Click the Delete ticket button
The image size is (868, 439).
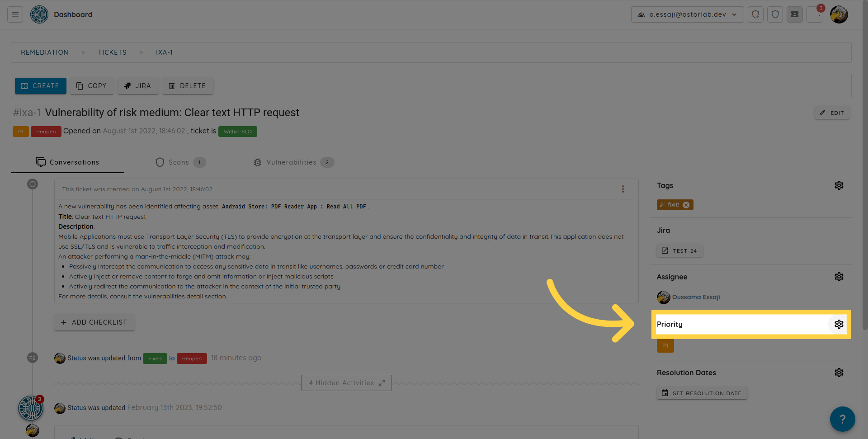point(187,86)
